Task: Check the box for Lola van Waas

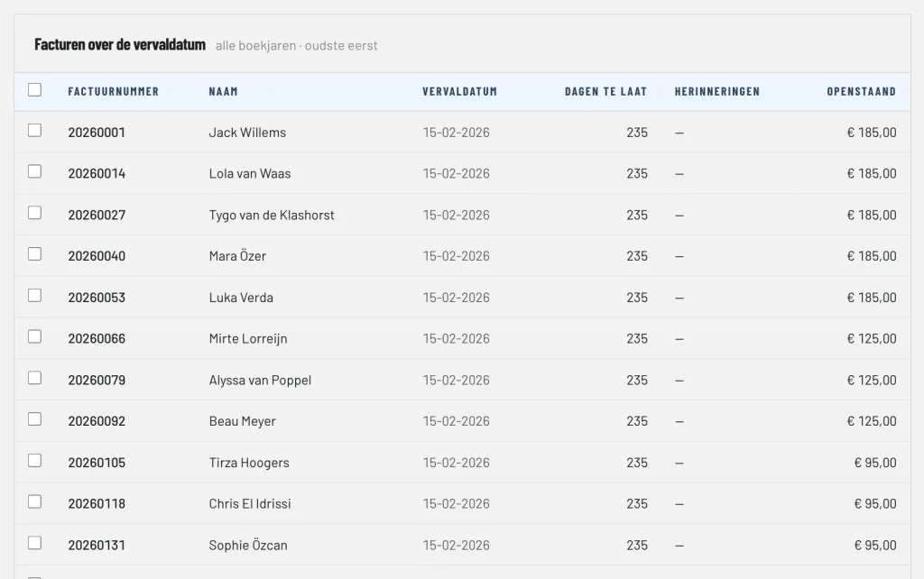Action: 35,171
